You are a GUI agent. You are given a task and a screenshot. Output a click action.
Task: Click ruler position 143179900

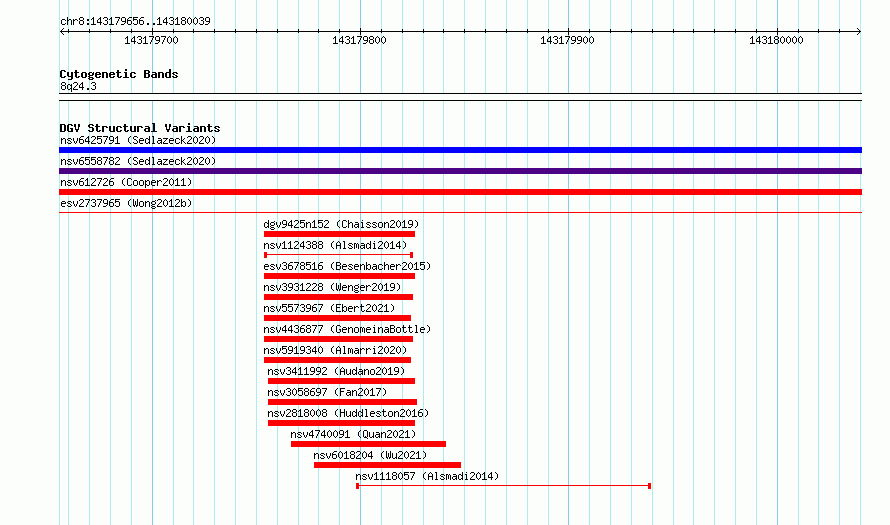tap(568, 40)
